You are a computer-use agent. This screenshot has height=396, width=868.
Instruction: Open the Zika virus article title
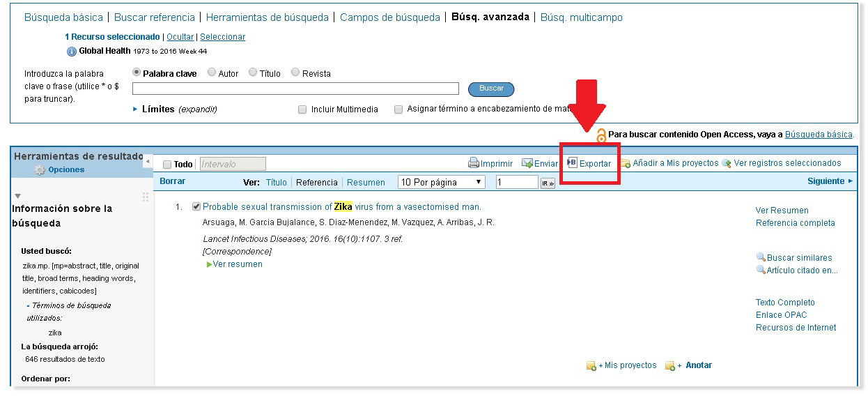pyautogui.click(x=342, y=207)
